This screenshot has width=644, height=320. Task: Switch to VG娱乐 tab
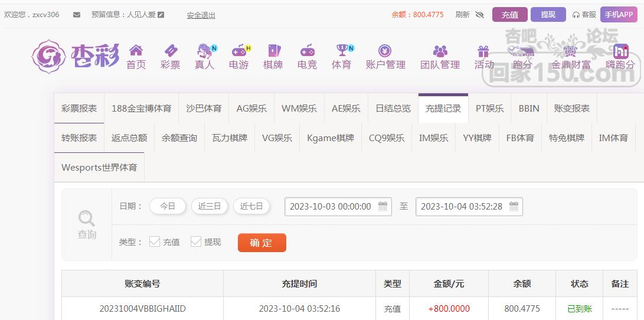click(x=277, y=138)
